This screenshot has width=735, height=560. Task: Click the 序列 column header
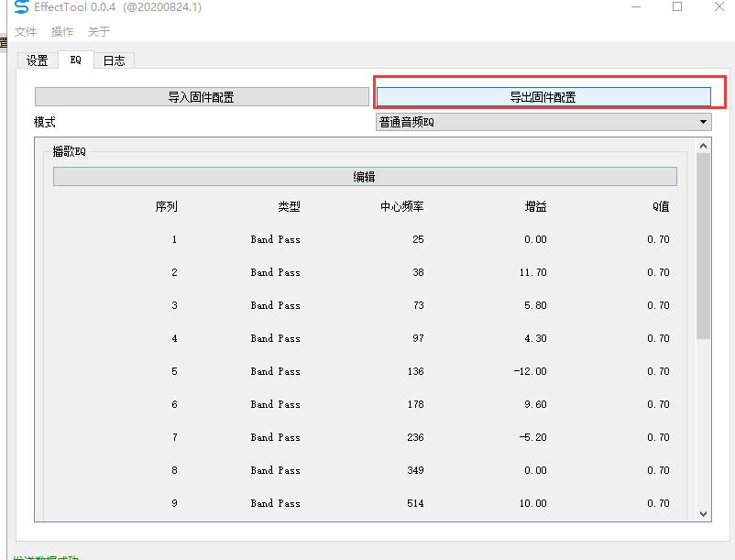click(167, 206)
